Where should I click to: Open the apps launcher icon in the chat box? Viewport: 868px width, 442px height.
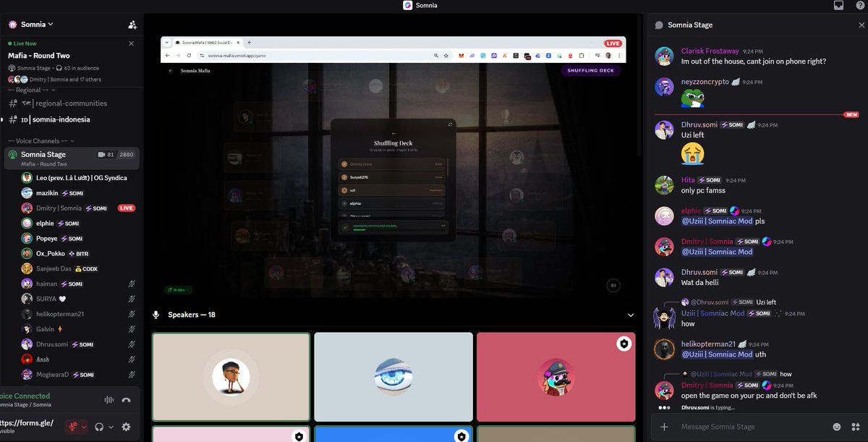point(854,427)
